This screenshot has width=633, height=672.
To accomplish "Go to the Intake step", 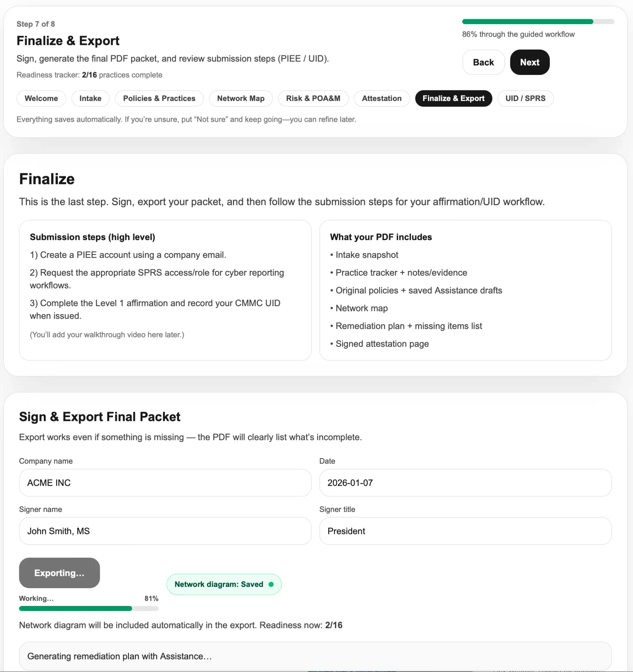I will point(90,98).
